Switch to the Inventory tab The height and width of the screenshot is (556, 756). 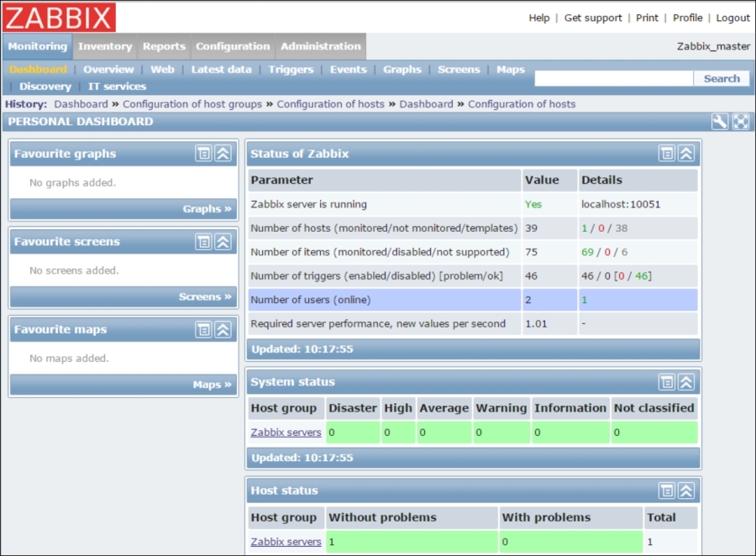105,46
